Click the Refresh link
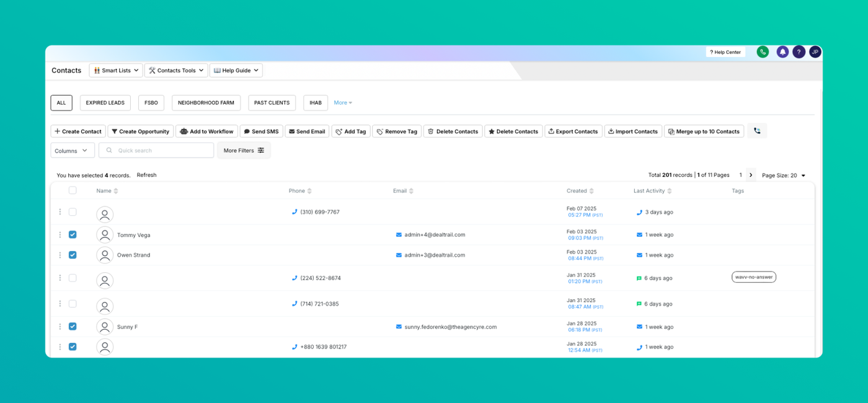Image resolution: width=868 pixels, height=403 pixels. coord(147,175)
